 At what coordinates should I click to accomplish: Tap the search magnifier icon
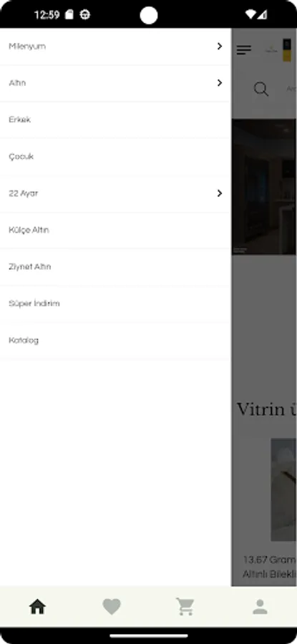tap(261, 89)
